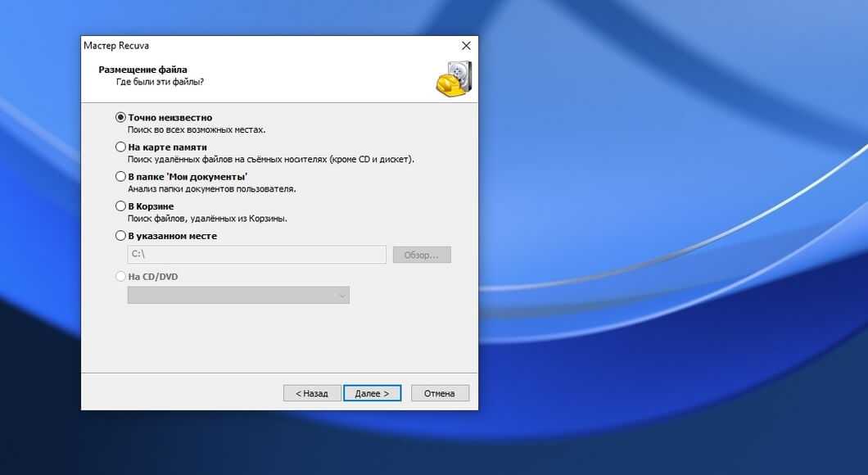Close the Мастер Recuva wizard window

click(x=466, y=46)
